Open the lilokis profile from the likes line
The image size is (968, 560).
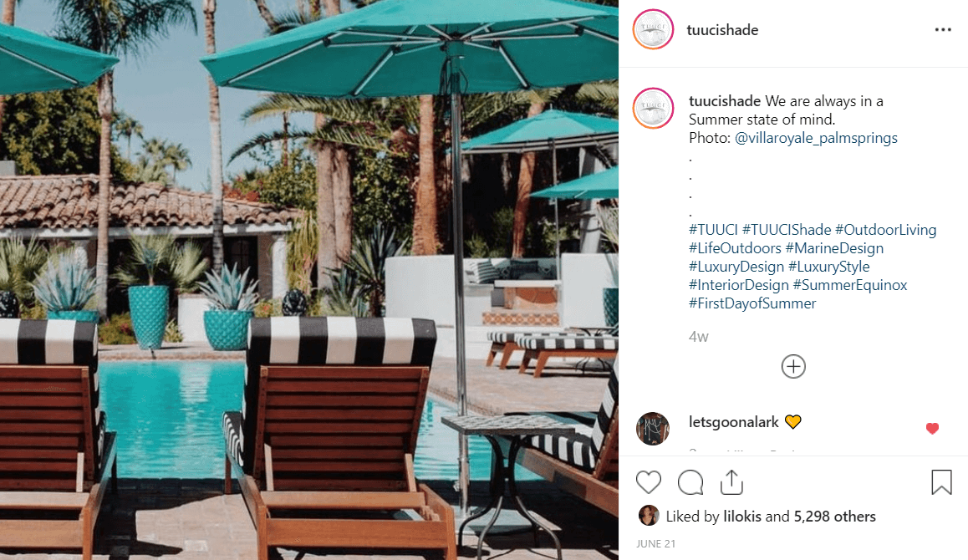click(742, 517)
